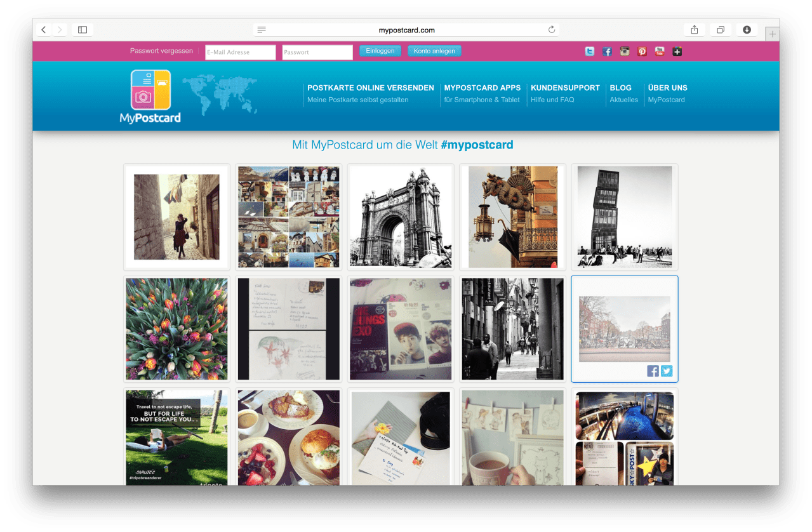Viewport: 812px width, 532px height.
Task: Click the Google Plus icon in the header
Action: coord(677,51)
